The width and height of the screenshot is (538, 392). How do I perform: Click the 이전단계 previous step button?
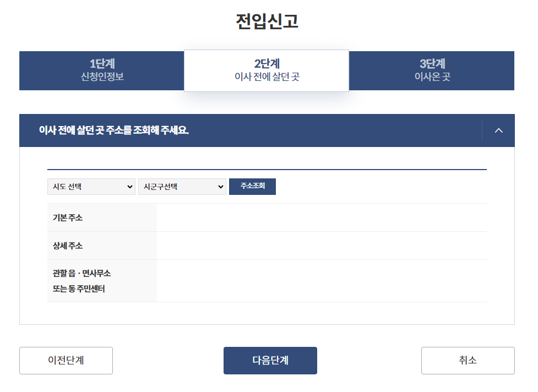(66, 361)
